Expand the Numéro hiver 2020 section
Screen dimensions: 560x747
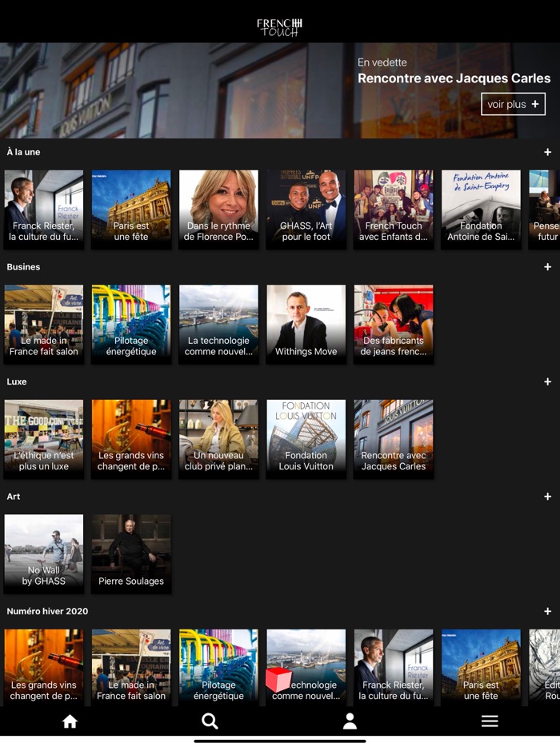click(547, 611)
